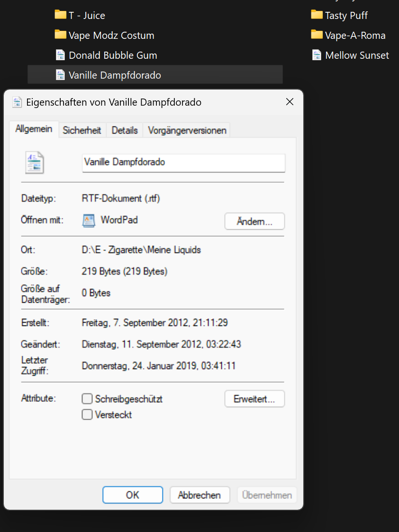Click the Donald Bubble Gum document icon

(60, 55)
